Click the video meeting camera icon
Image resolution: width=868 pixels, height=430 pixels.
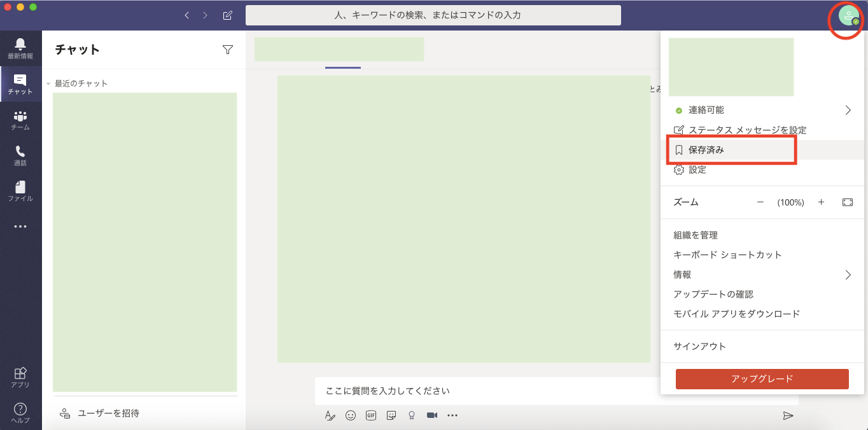432,415
